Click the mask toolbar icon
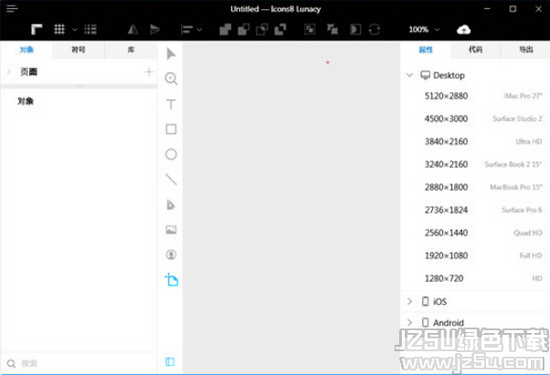 [x=355, y=29]
